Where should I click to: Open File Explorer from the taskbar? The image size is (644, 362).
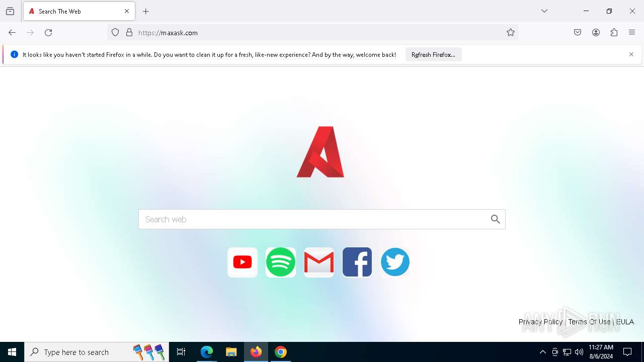pos(231,352)
